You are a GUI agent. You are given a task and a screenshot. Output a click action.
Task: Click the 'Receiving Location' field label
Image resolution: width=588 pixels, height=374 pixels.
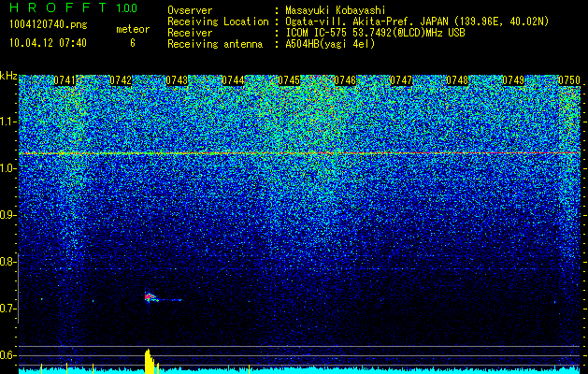tap(218, 22)
